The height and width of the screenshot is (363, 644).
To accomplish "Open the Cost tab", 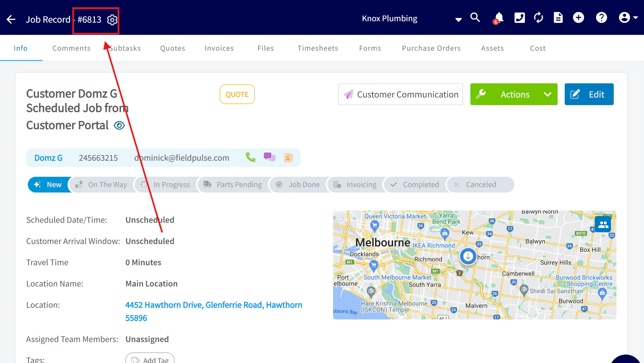I will pos(538,48).
